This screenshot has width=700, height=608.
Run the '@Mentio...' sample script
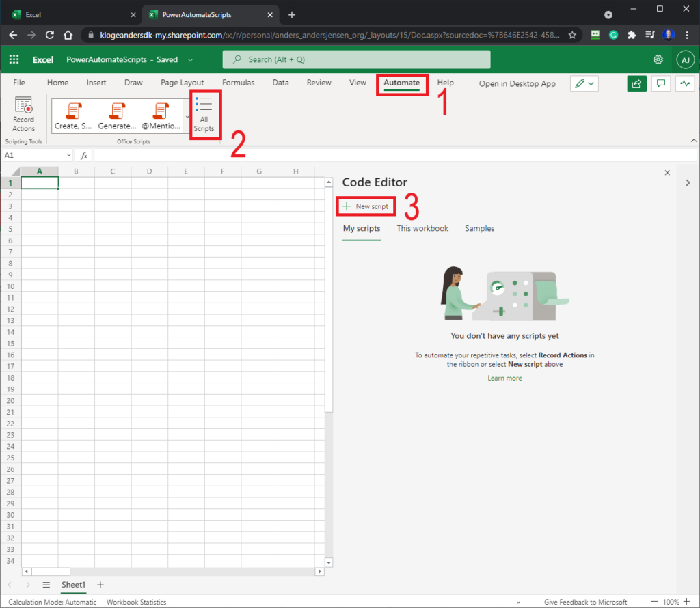click(161, 116)
